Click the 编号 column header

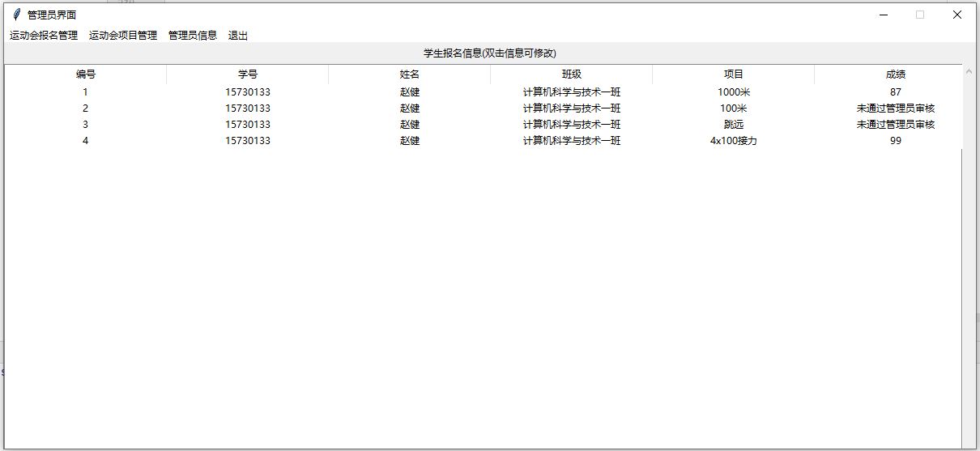pyautogui.click(x=86, y=74)
